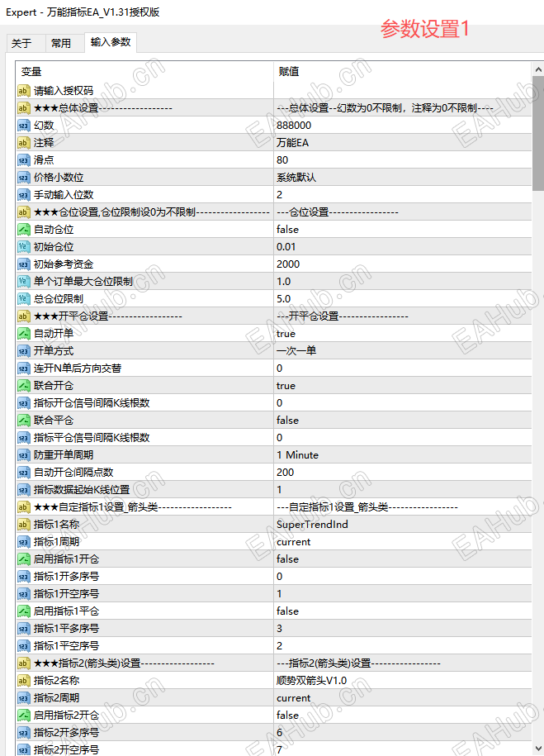Viewport: 544px width, 756px height.
Task: Select the ★★★指标2(箭头类)设置 row
Action: click(274, 663)
